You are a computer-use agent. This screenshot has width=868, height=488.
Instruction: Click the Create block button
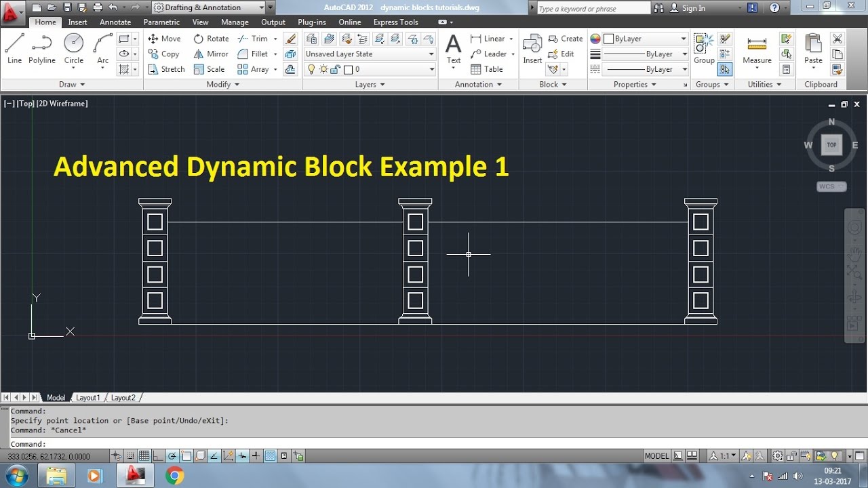click(566, 39)
